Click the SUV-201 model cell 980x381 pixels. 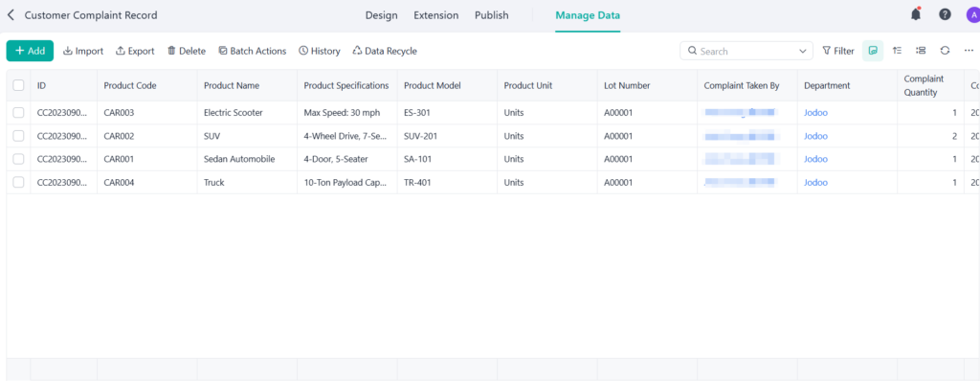447,136
